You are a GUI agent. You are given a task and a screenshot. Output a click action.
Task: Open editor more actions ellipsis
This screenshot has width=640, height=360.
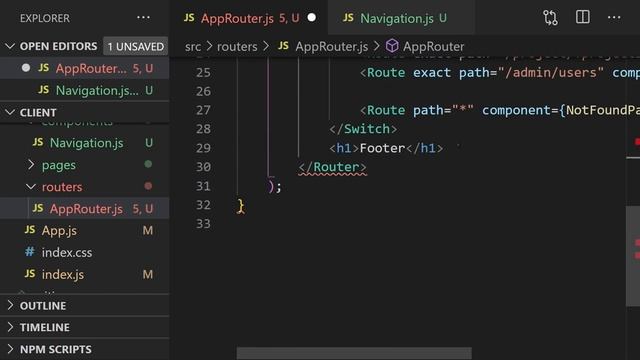pyautogui.click(x=614, y=18)
